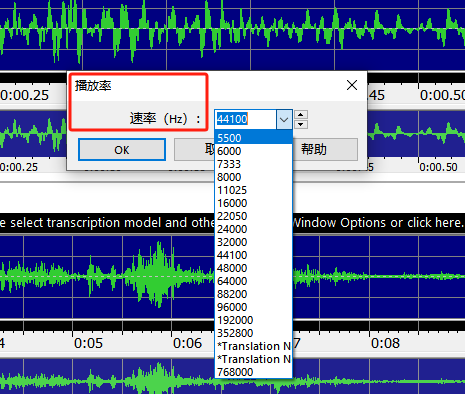Select 768000 at list bottom

tap(254, 372)
